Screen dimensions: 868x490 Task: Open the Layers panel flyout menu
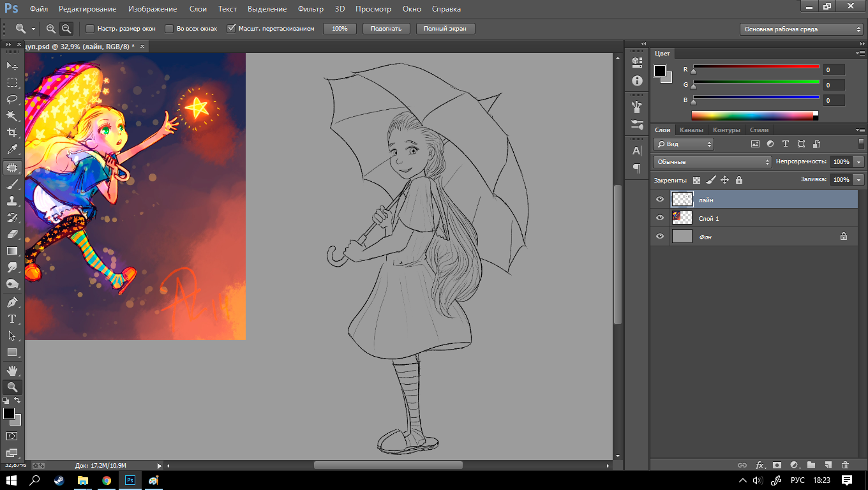pyautogui.click(x=861, y=130)
